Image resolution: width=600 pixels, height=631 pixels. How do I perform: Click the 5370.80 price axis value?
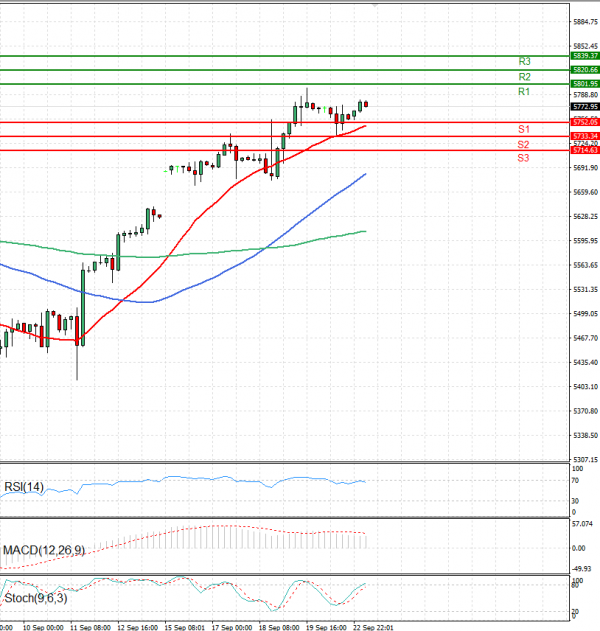tap(586, 411)
